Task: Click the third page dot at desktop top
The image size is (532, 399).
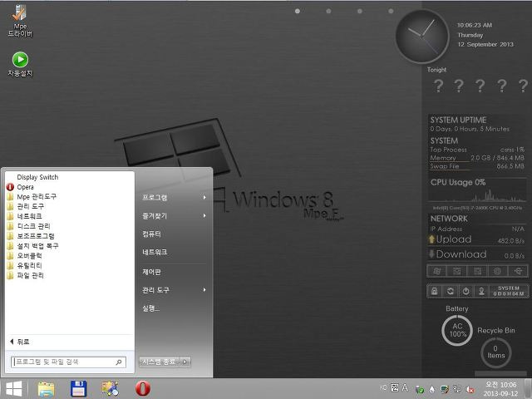Action: [x=360, y=11]
